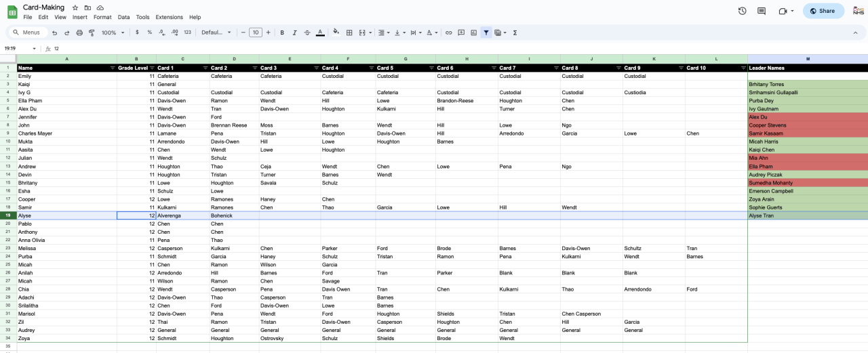Toggle bold formatting

282,33
